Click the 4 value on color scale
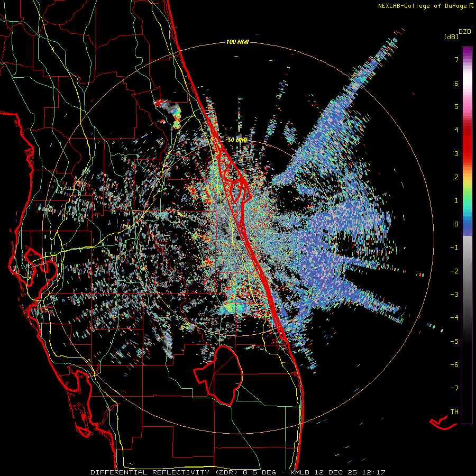 tap(456, 130)
